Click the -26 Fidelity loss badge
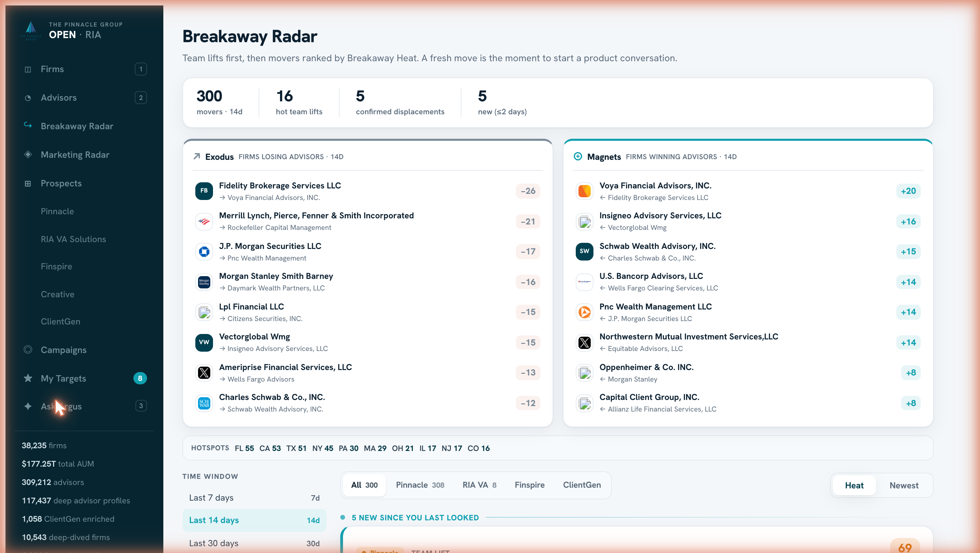980x553 pixels. pos(528,191)
